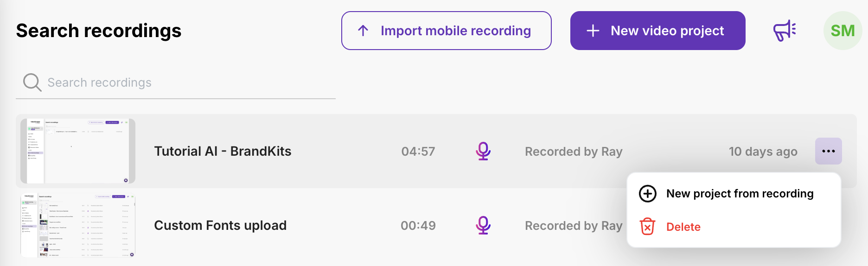Click the megaphone announcements icon
Image resolution: width=868 pixels, height=266 pixels.
click(784, 31)
